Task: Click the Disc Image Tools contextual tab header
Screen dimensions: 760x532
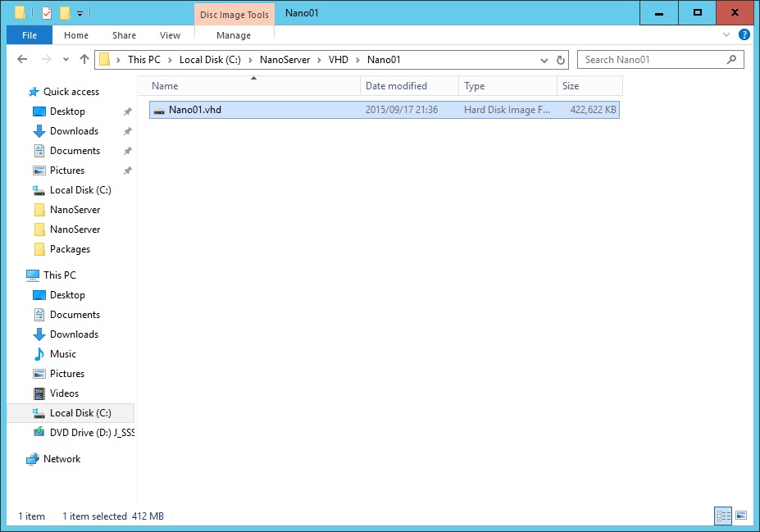Action: click(234, 15)
